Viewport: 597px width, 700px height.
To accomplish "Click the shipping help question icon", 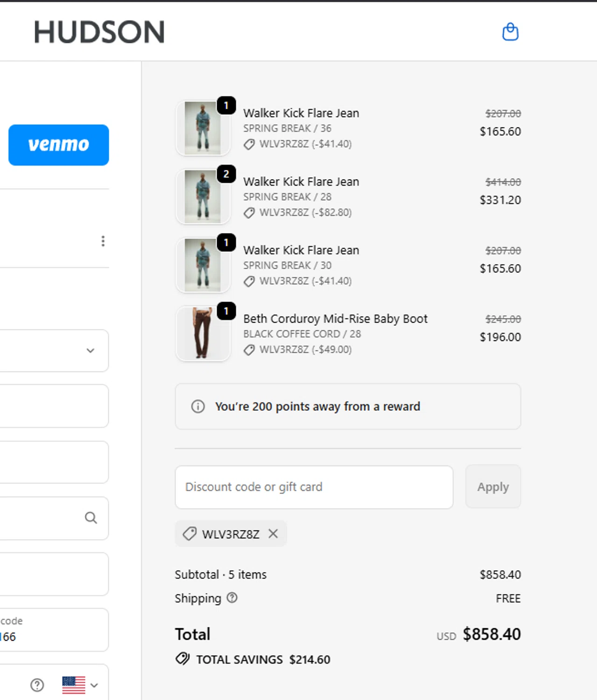I will (232, 598).
